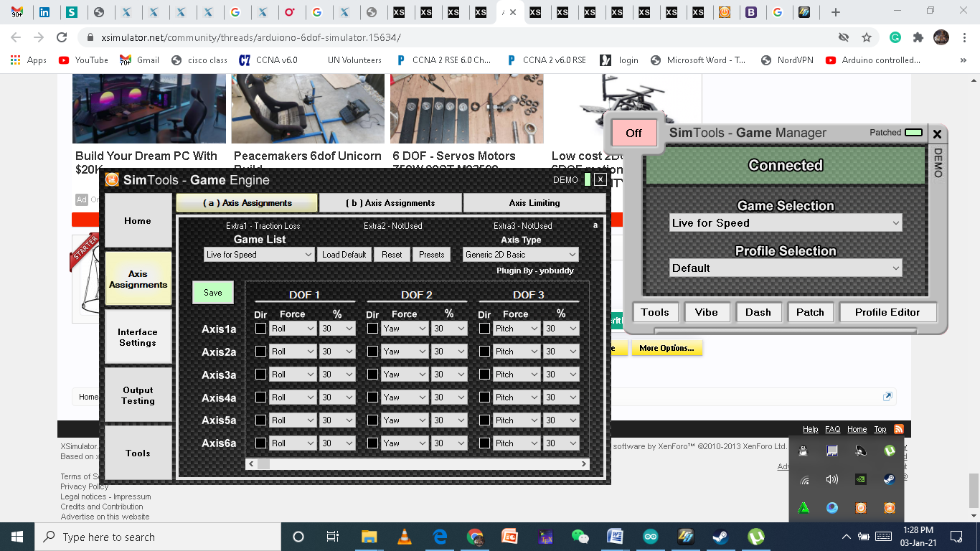Open File Explorer from taskbar
The image size is (980, 551).
(x=369, y=537)
